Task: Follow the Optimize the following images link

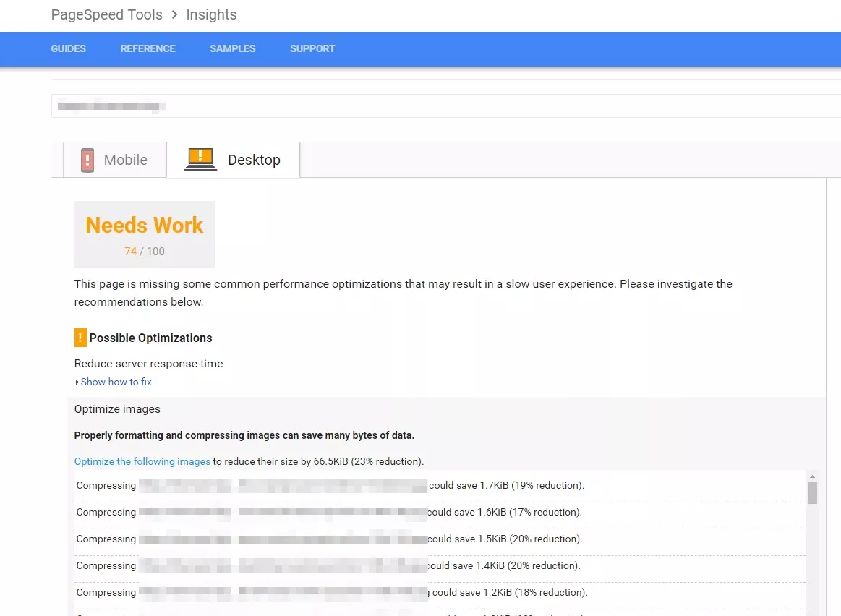Action: click(142, 461)
